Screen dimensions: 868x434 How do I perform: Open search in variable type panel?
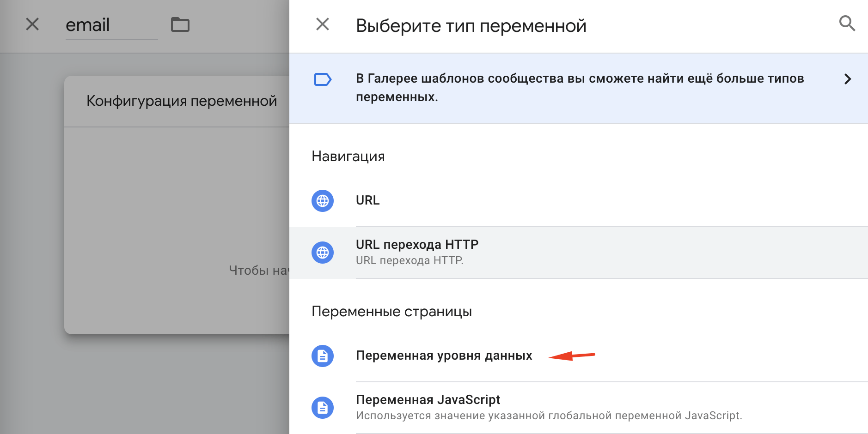847,23
